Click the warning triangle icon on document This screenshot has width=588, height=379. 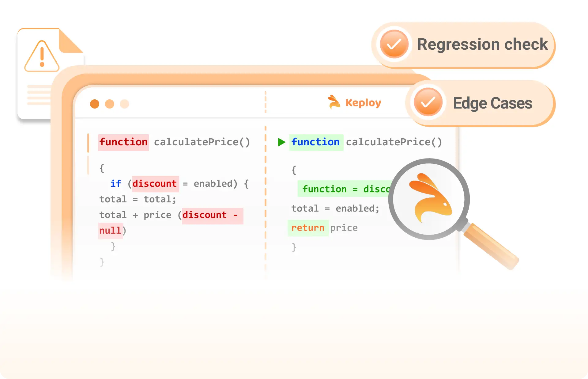coord(42,56)
